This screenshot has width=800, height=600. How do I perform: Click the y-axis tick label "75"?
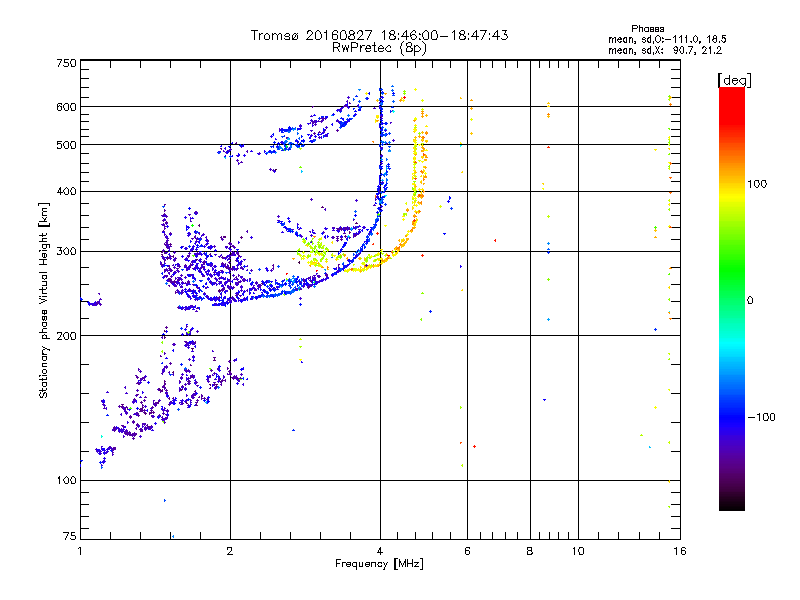[x=70, y=536]
